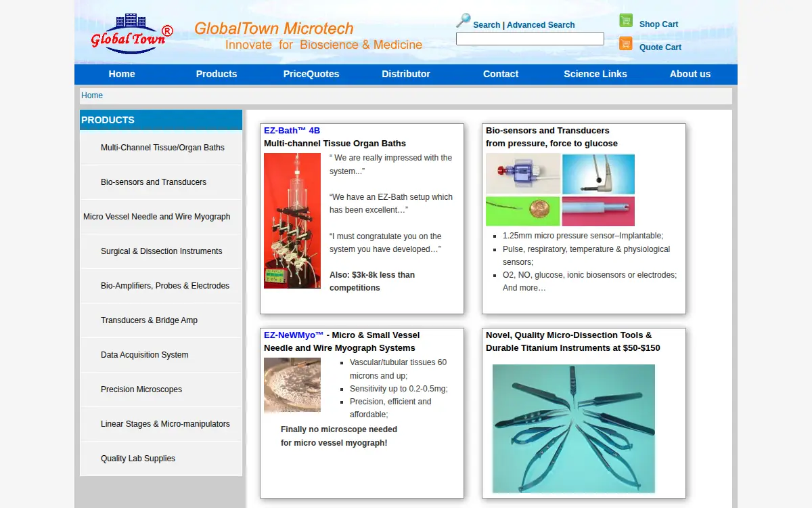812x508 pixels.
Task: Focus the search text field
Action: [x=530, y=39]
